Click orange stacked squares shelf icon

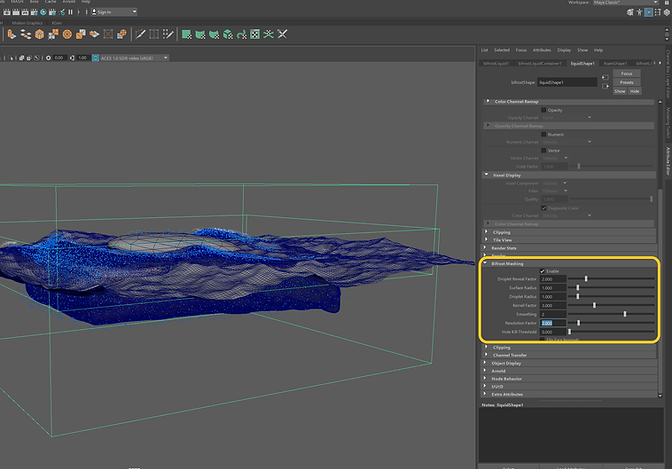(x=81, y=34)
